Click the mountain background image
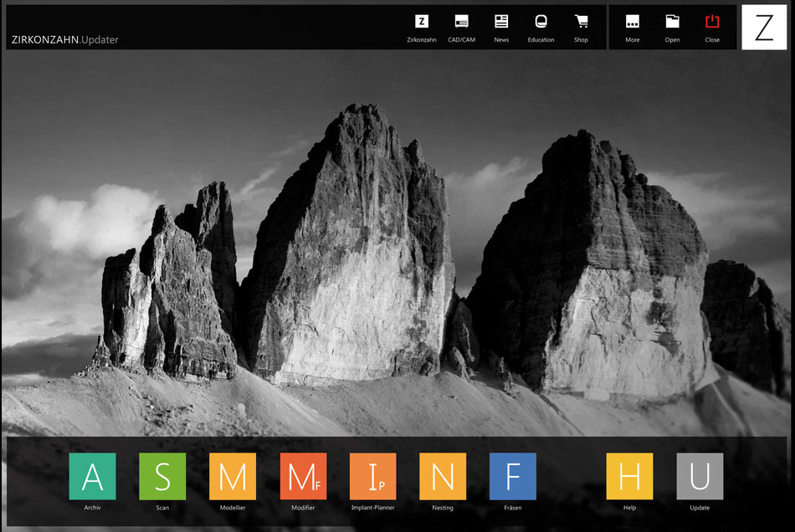The image size is (795, 532). (x=397, y=251)
